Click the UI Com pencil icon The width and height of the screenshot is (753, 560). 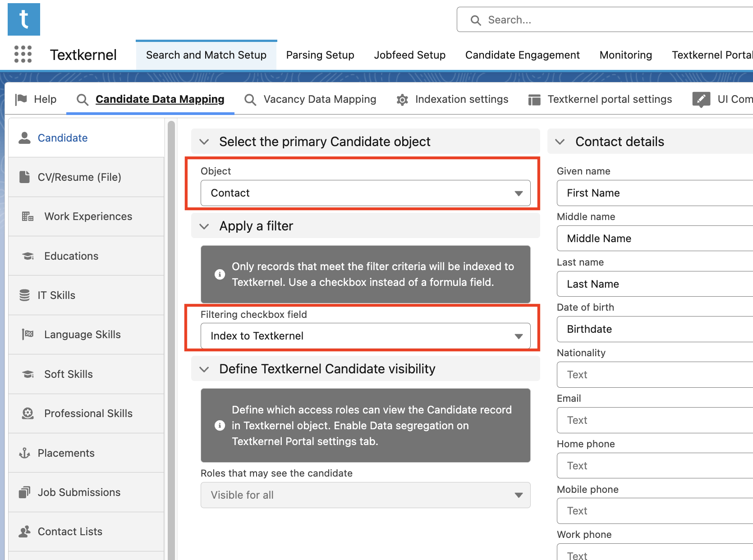(701, 99)
